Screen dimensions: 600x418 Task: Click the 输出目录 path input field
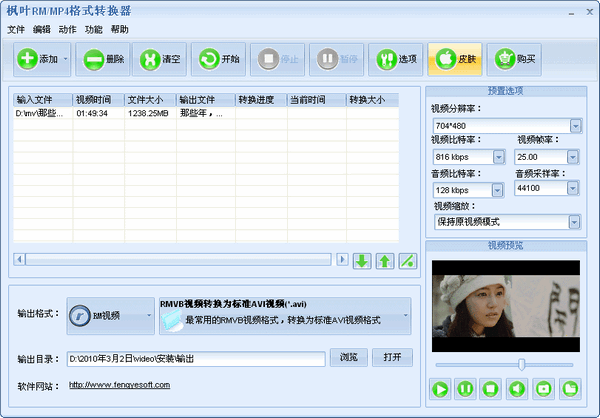(196, 358)
